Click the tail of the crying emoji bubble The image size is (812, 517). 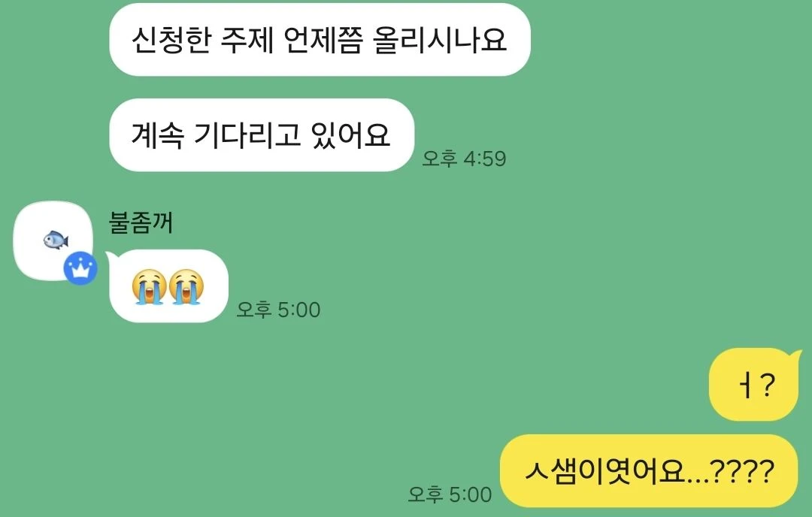(x=111, y=257)
